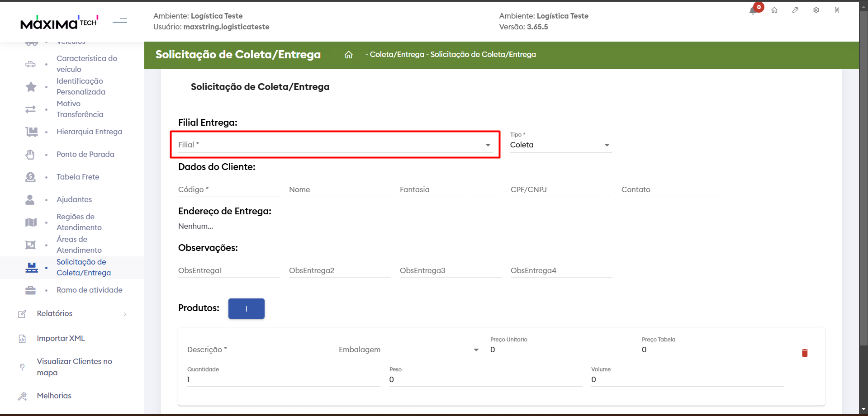Open Hierarquia Entrega menu item

click(89, 132)
